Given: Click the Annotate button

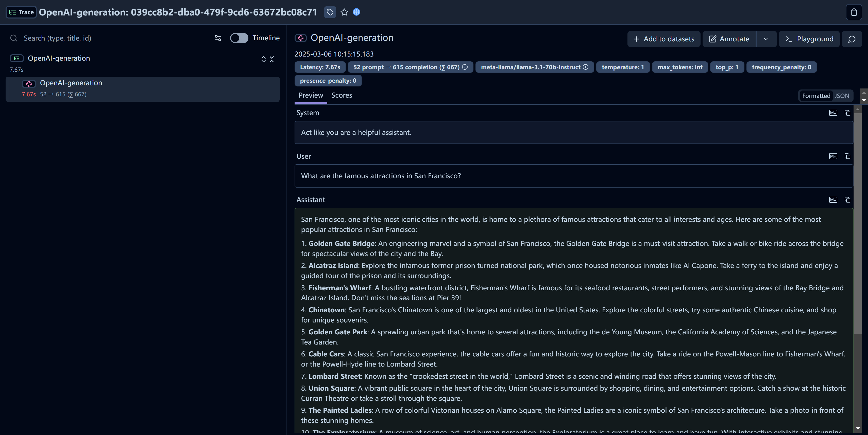Looking at the screenshot, I should coord(729,39).
